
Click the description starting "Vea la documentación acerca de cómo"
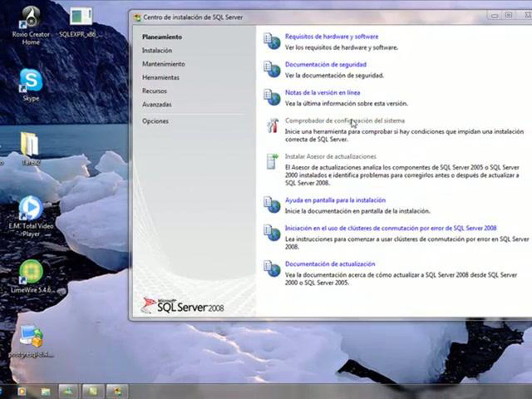click(401, 279)
